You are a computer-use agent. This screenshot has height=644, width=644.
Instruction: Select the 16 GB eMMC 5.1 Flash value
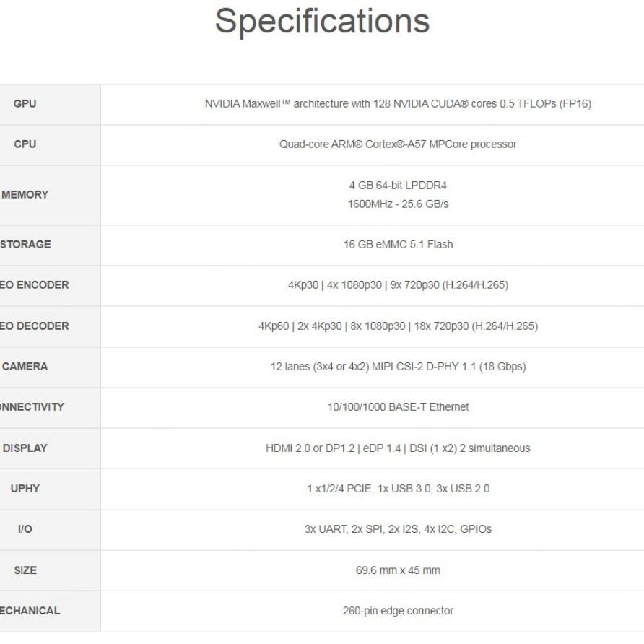point(398,245)
